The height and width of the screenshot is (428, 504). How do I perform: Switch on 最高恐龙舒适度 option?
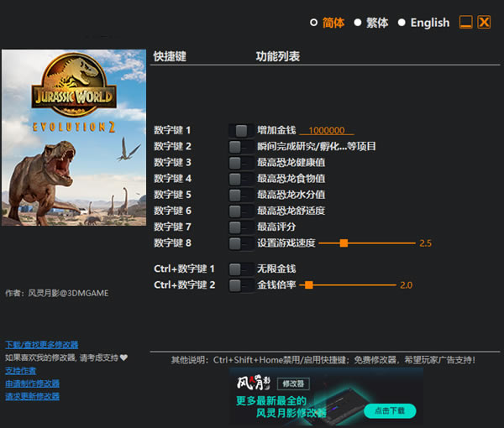(241, 211)
